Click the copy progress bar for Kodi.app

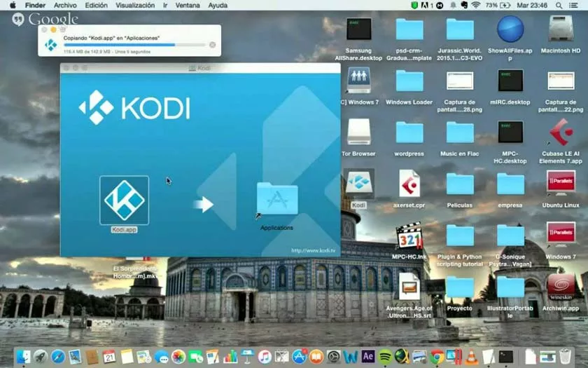[x=134, y=45]
